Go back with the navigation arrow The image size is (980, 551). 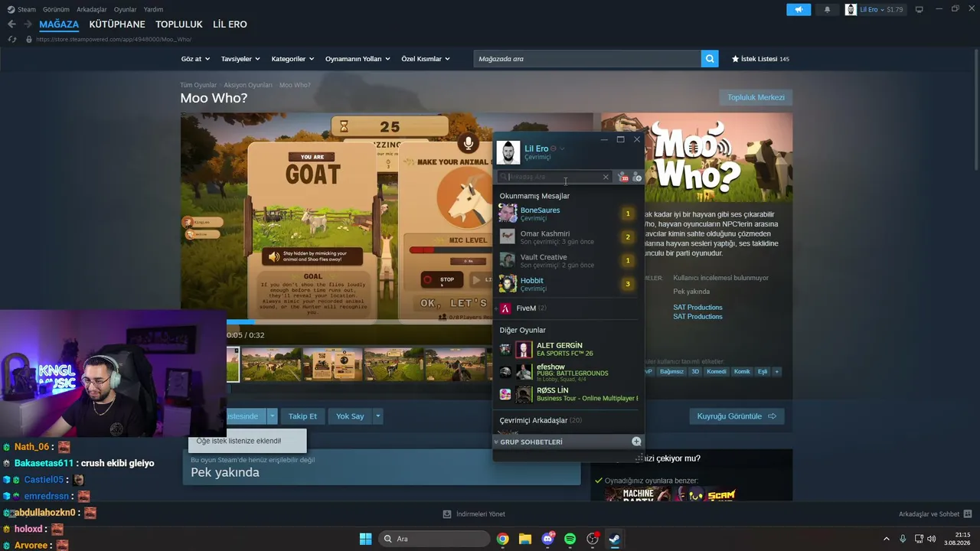(11, 24)
